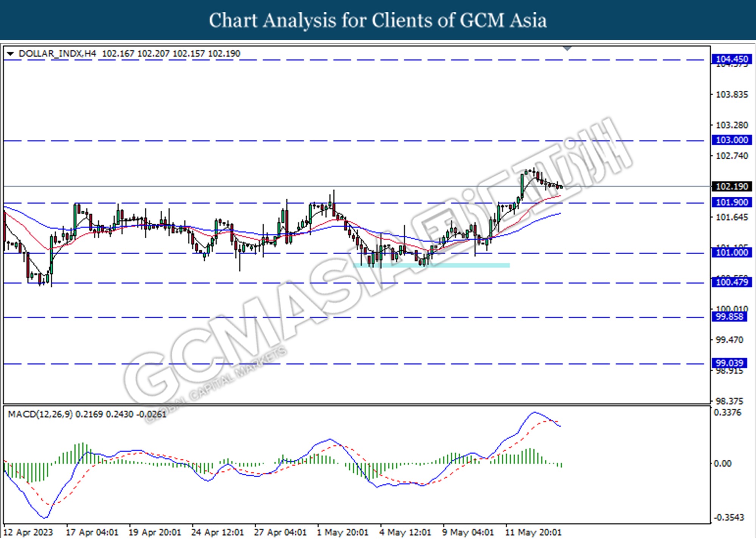The height and width of the screenshot is (540, 756).
Task: Click the 99.470 price scale value
Action: pyautogui.click(x=730, y=340)
